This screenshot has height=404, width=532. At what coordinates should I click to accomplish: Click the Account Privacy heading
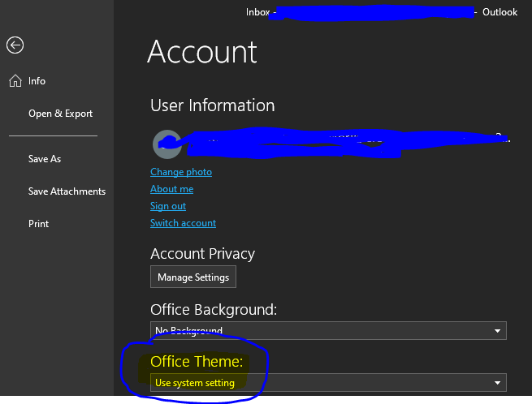click(202, 254)
